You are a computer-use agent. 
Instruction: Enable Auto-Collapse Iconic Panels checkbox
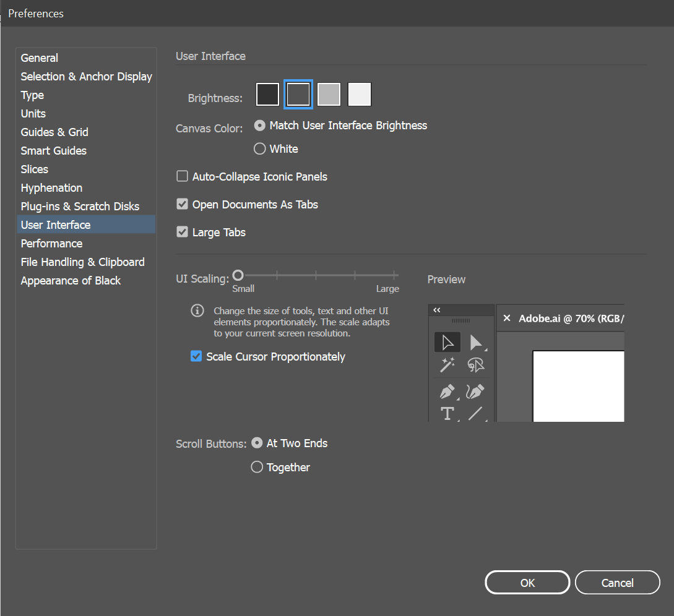click(182, 177)
